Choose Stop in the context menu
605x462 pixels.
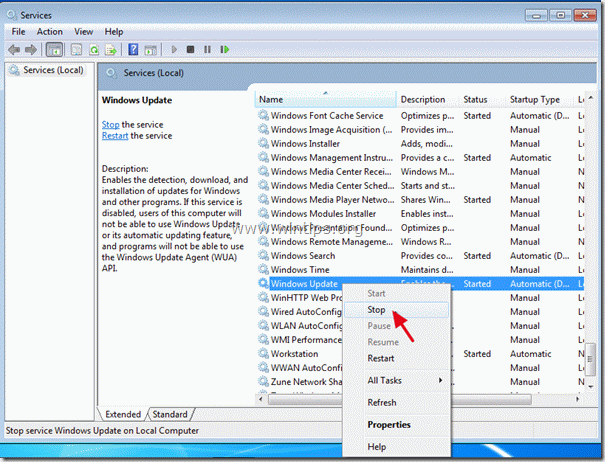click(x=376, y=310)
